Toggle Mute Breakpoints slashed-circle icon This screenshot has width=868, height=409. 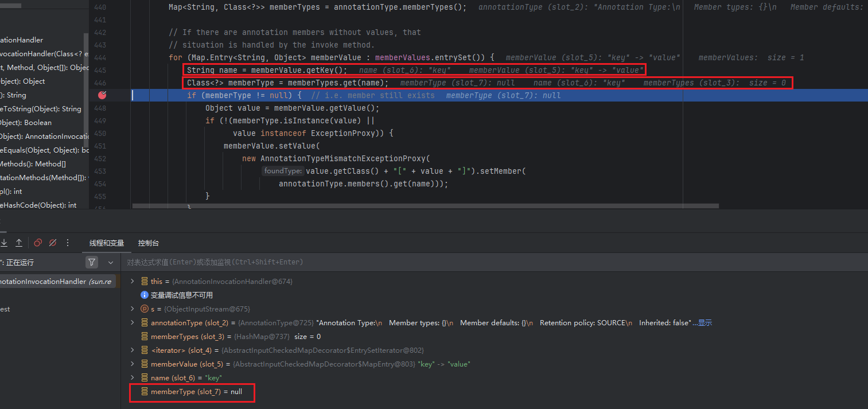click(x=53, y=243)
